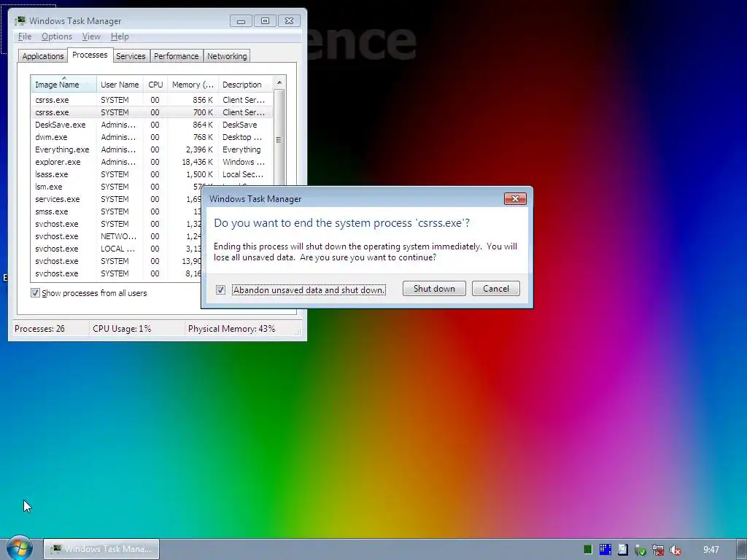The height and width of the screenshot is (560, 747).
Task: Click the Processes: 26 status entry
Action: click(39, 329)
